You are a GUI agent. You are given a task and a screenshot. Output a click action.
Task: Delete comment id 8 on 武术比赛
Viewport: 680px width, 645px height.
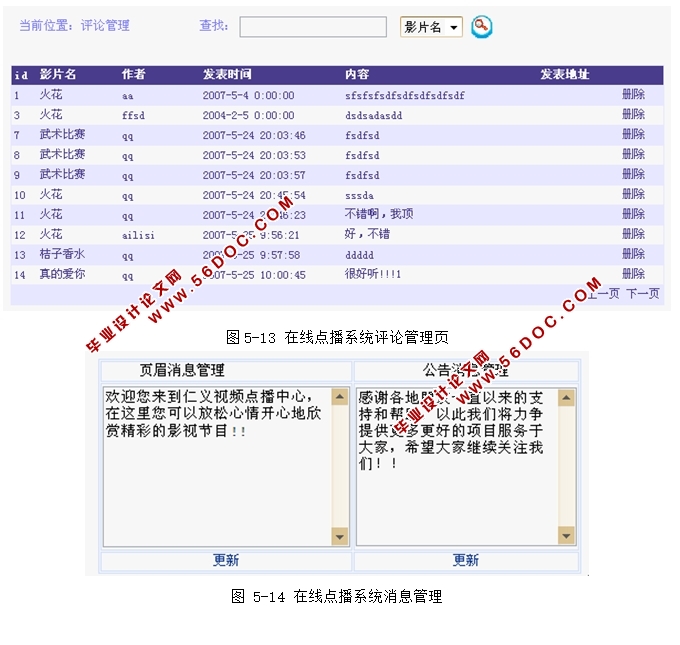pyautogui.click(x=633, y=154)
